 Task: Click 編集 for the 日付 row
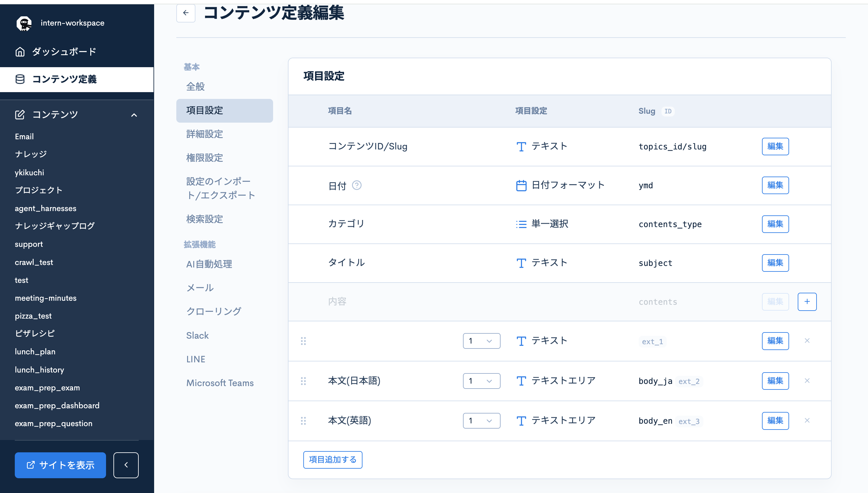[775, 185]
